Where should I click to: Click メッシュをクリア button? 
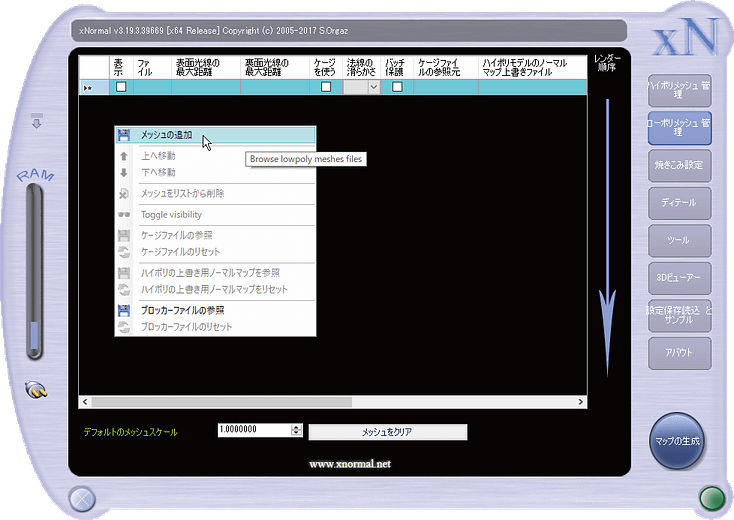[388, 432]
